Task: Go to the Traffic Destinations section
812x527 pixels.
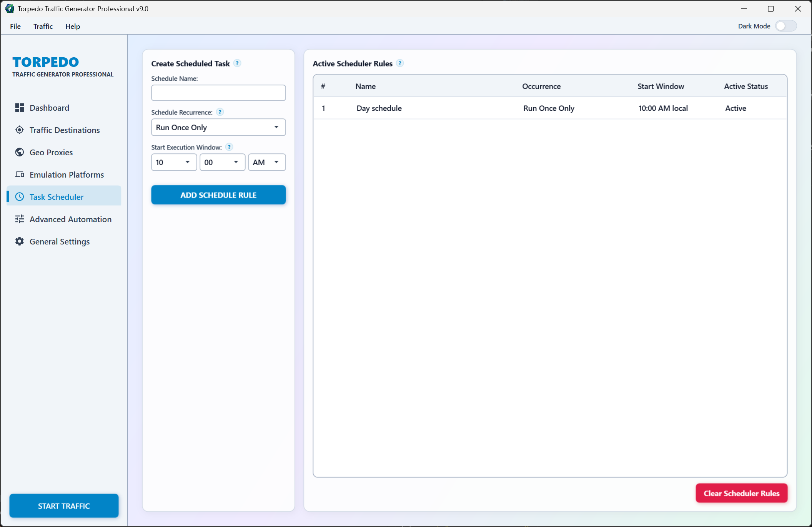Action: click(64, 130)
